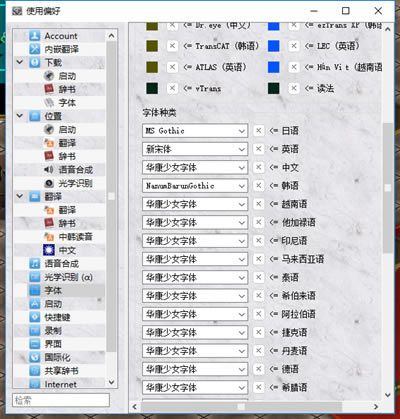Image resolution: width=400 pixels, height=419 pixels.
Task: Reset the 读法 color
Action: click(294, 88)
